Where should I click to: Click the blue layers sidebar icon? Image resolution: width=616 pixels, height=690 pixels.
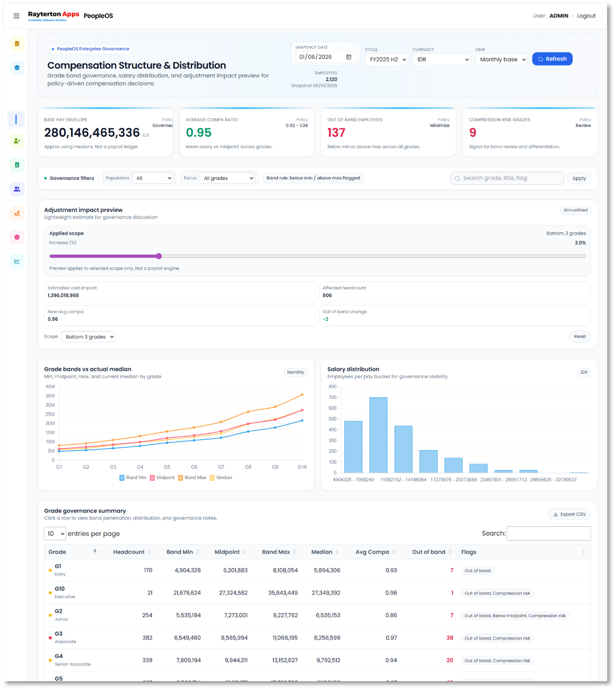pos(17,68)
